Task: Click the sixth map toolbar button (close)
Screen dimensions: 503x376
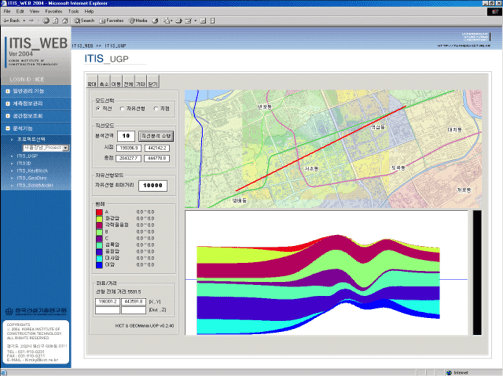Action: tap(153, 81)
